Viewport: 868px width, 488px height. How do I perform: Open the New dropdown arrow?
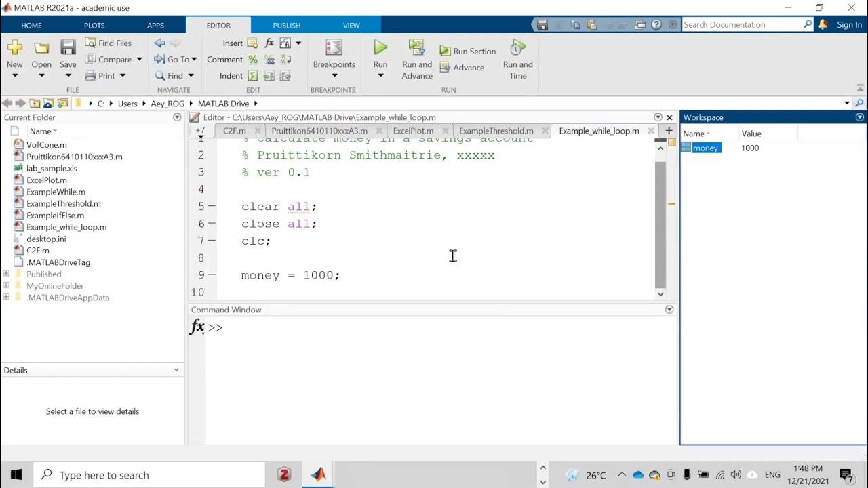click(x=14, y=75)
